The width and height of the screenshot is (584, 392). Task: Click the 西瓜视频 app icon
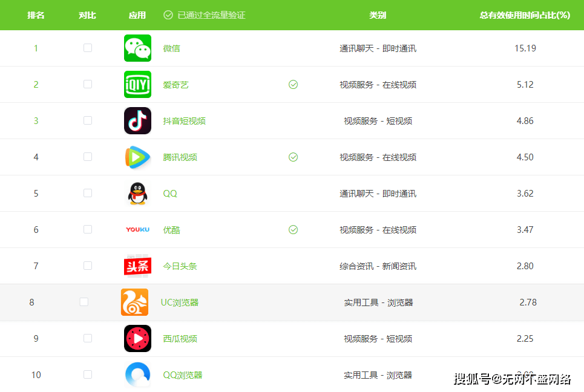(137, 338)
